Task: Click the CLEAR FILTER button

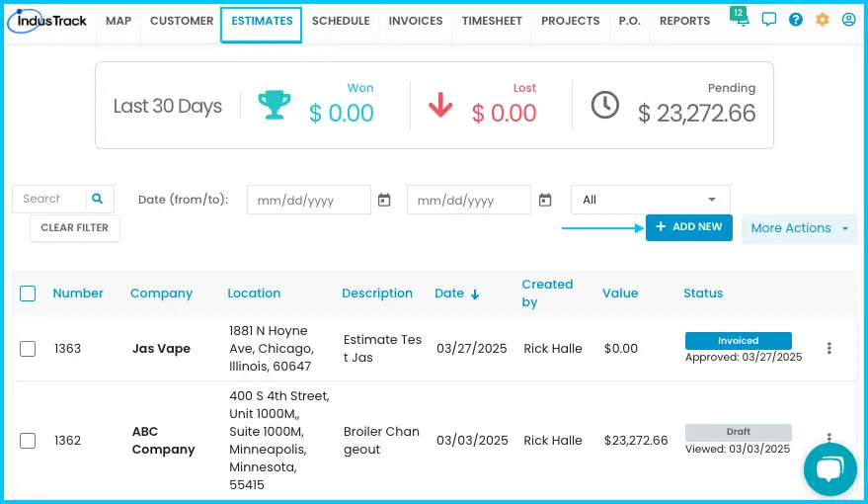Action: [75, 227]
